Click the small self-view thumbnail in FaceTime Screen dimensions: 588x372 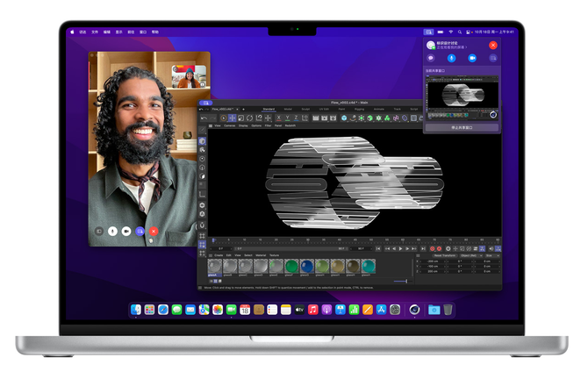pyautogui.click(x=189, y=77)
